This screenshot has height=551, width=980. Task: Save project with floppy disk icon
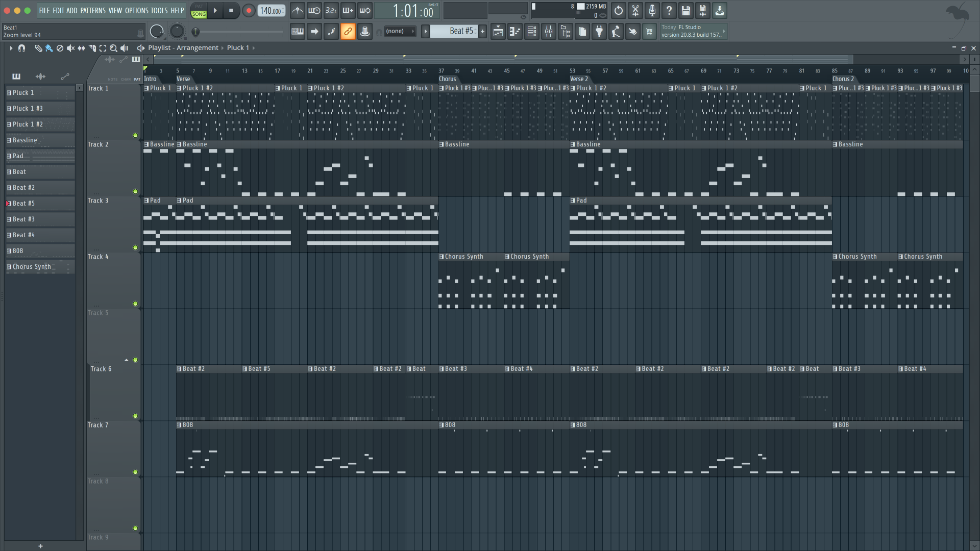tap(686, 10)
